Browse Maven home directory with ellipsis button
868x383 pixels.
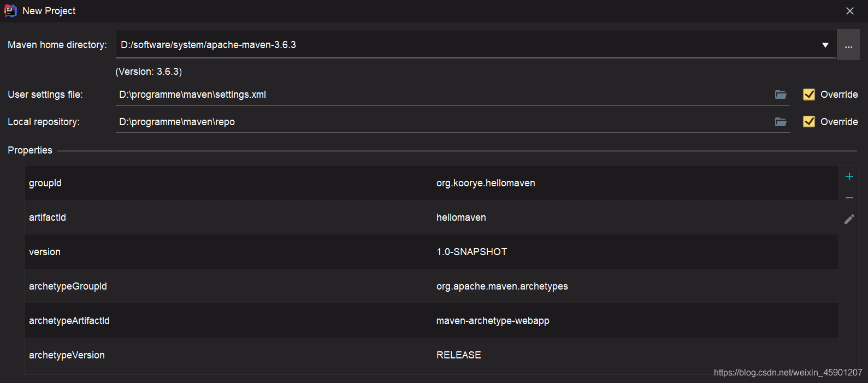coord(848,45)
